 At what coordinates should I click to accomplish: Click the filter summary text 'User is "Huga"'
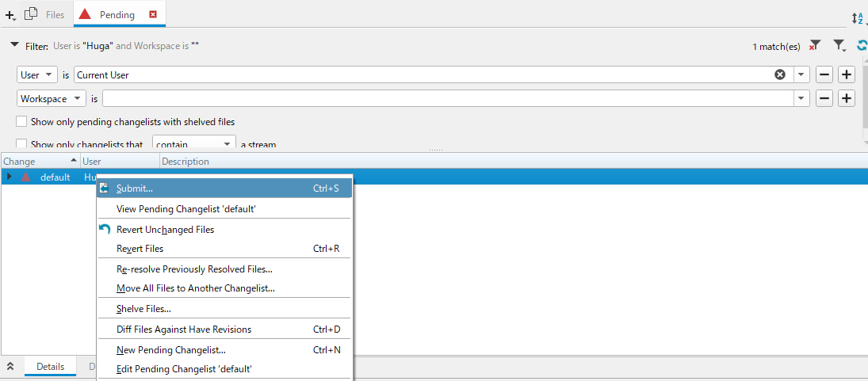click(83, 46)
